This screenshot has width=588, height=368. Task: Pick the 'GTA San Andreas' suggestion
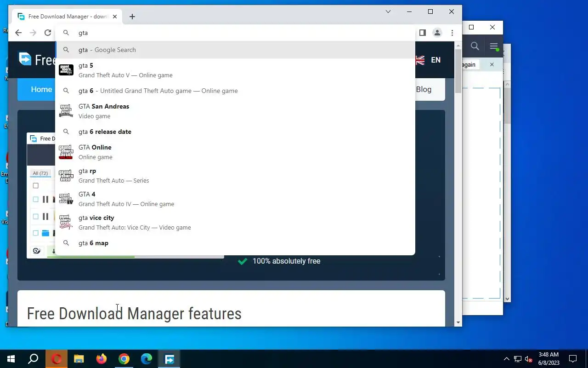235,111
